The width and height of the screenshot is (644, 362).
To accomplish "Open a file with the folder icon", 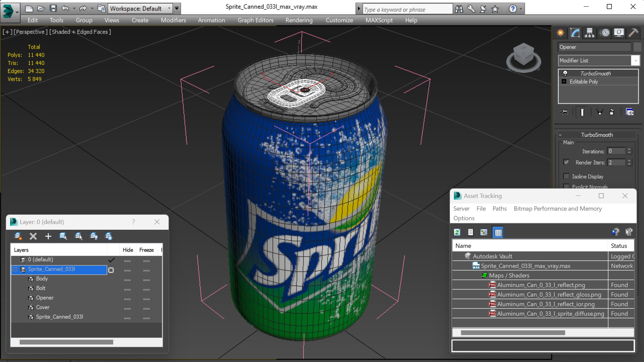I will point(41,8).
